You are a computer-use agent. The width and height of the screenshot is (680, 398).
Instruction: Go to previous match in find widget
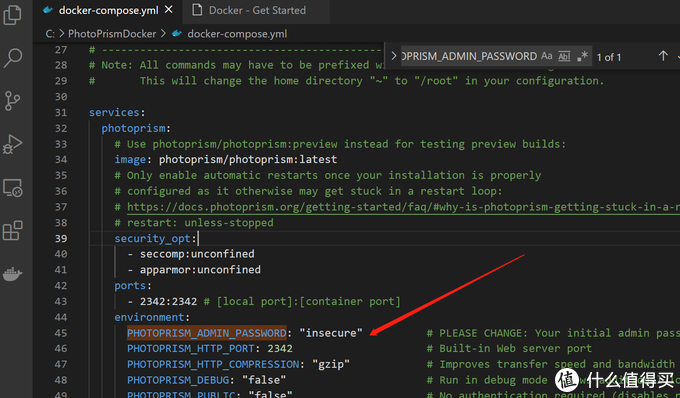(663, 56)
